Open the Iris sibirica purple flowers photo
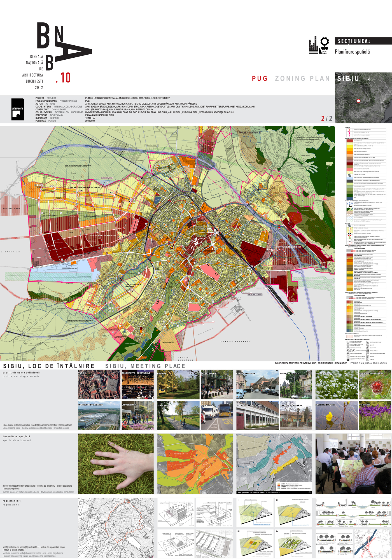Viewport: 392px width, 560px height. pos(375,416)
